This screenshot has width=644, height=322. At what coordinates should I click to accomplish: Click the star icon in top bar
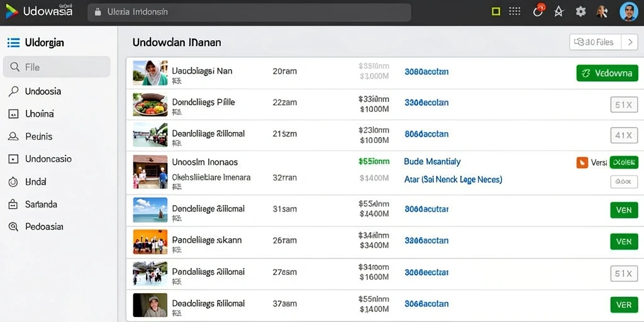[x=558, y=11]
